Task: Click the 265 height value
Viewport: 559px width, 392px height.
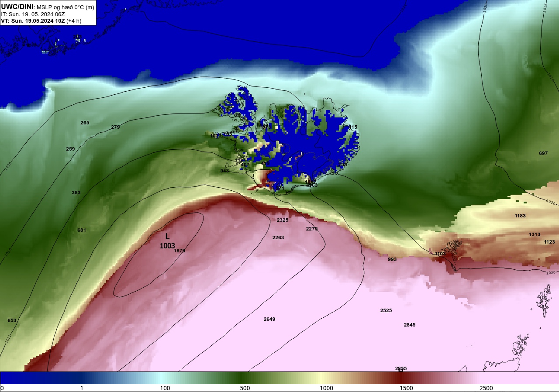Action: coord(85,123)
